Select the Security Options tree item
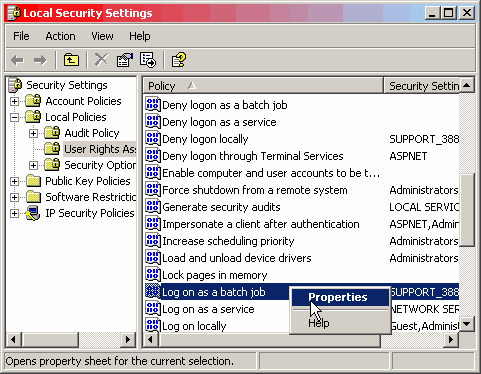481x374 pixels. (x=100, y=165)
